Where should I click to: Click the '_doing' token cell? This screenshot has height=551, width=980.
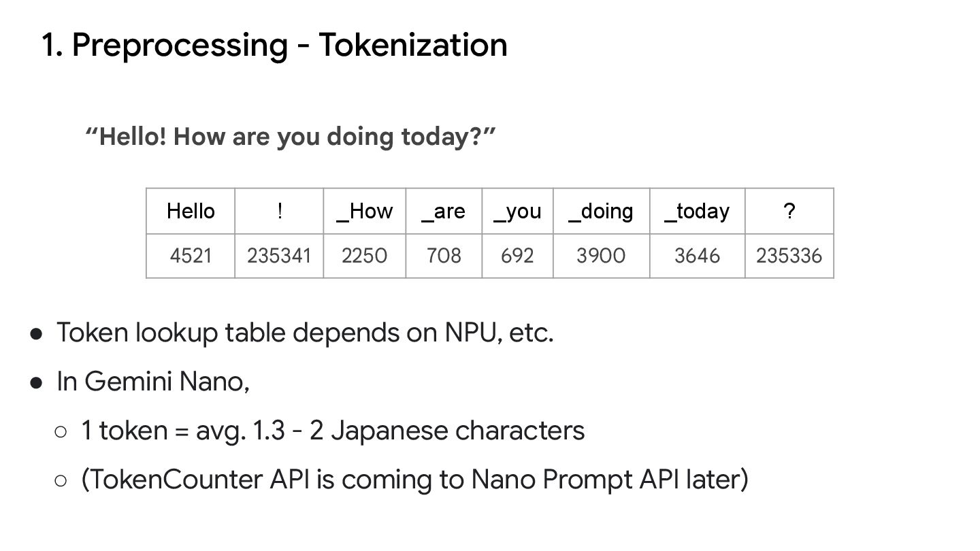(601, 212)
